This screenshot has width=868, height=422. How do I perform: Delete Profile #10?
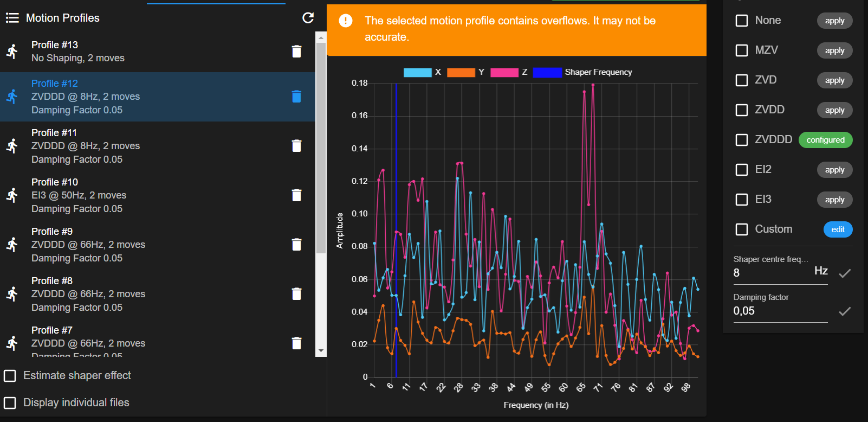coord(296,195)
